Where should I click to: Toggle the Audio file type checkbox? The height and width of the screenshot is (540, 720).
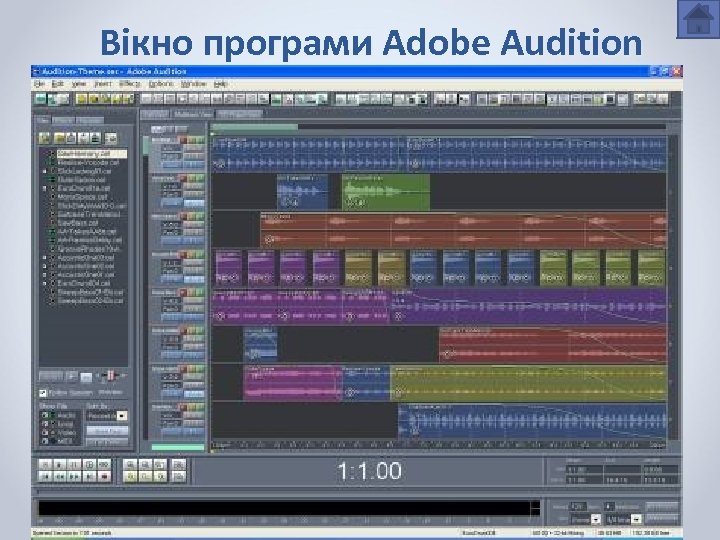click(x=45, y=416)
